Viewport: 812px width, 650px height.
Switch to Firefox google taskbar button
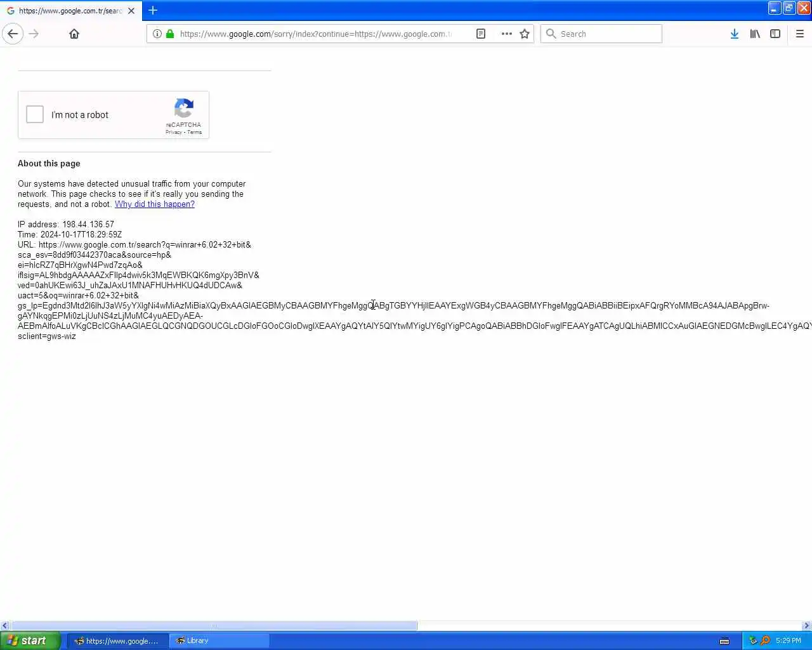pyautogui.click(x=118, y=640)
